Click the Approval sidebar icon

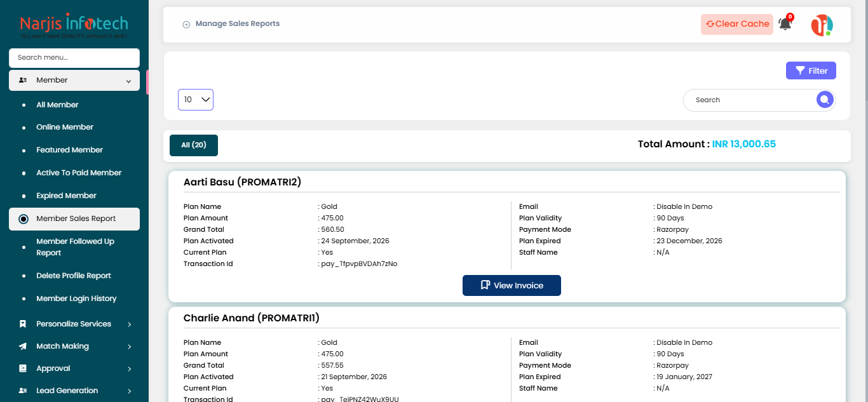tap(23, 368)
